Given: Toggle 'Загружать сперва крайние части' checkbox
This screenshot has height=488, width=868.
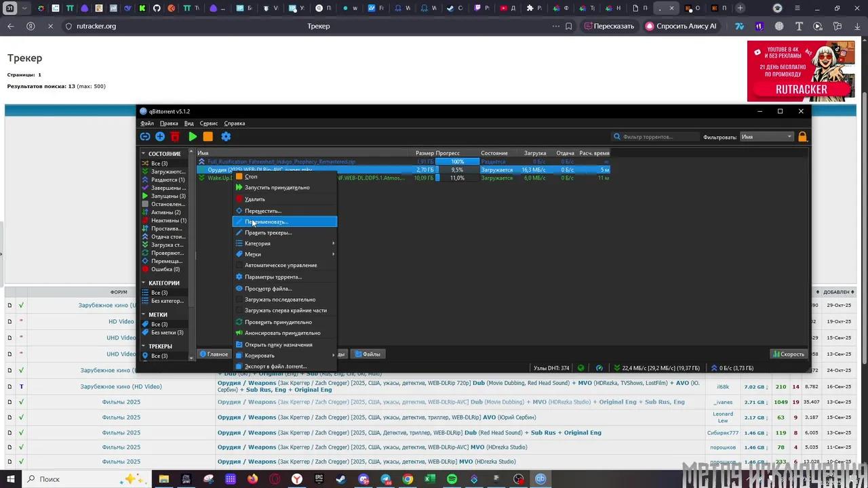Looking at the screenshot, I should click(285, 310).
